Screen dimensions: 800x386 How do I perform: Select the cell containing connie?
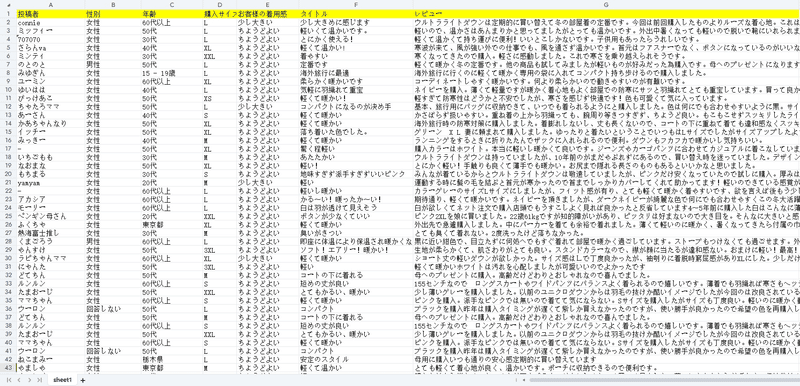click(x=51, y=22)
